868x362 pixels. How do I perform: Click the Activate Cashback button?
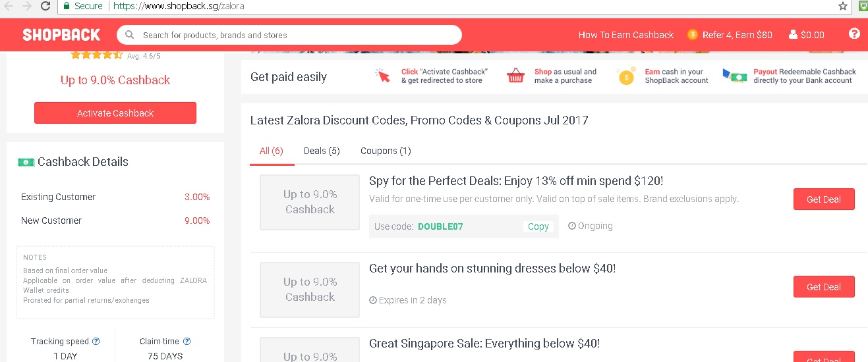point(115,113)
